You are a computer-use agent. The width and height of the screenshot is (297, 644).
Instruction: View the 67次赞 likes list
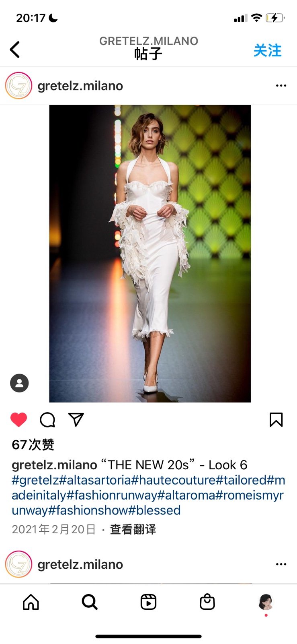33,445
